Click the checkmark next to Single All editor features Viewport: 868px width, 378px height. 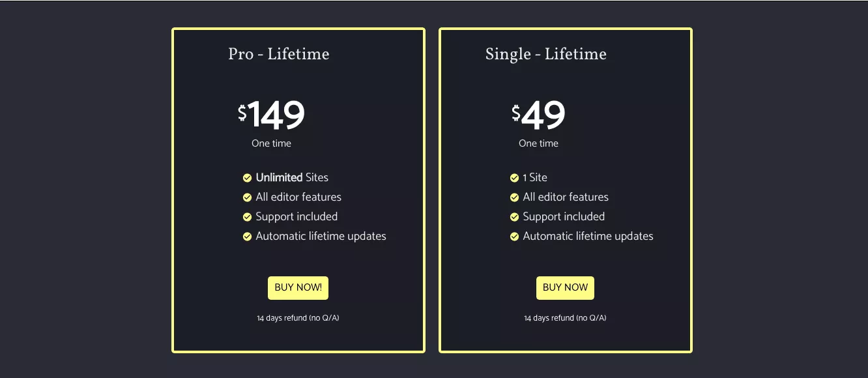click(515, 197)
